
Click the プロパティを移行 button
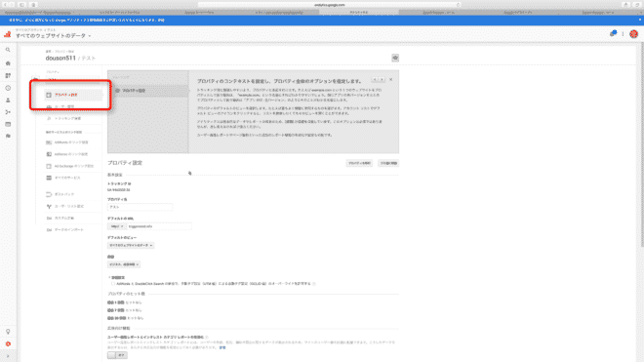coord(359,163)
